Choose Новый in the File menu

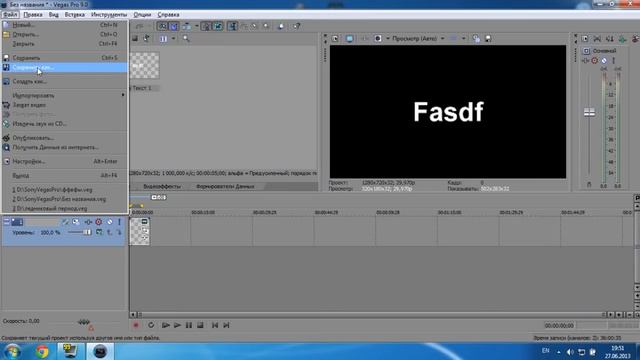[x=65, y=25]
